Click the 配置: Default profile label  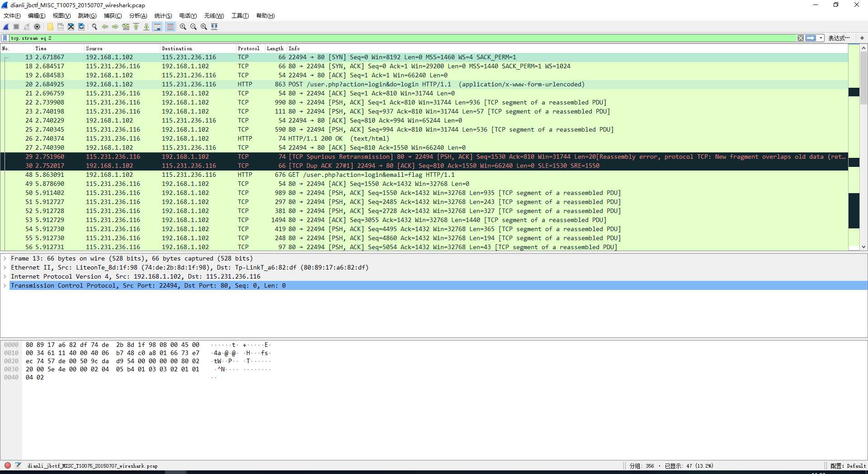click(848, 466)
